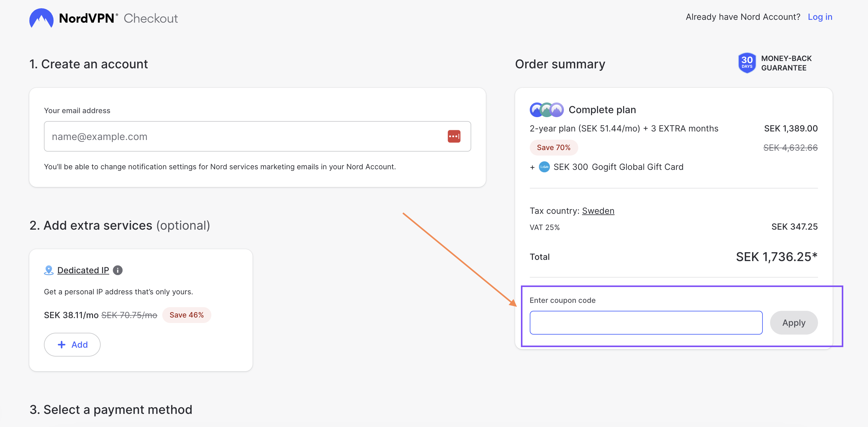The height and width of the screenshot is (427, 868).
Task: Click the Gogift gift card logo
Action: 544,167
